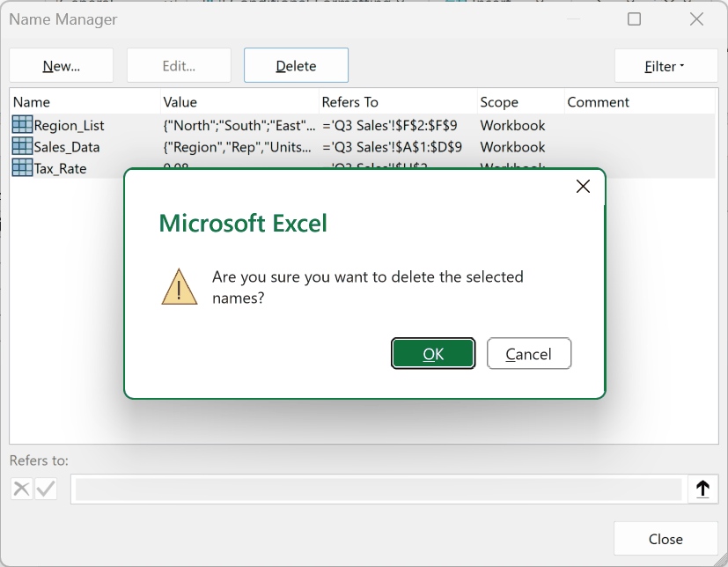
Task: Click the Edit... button
Action: click(179, 65)
